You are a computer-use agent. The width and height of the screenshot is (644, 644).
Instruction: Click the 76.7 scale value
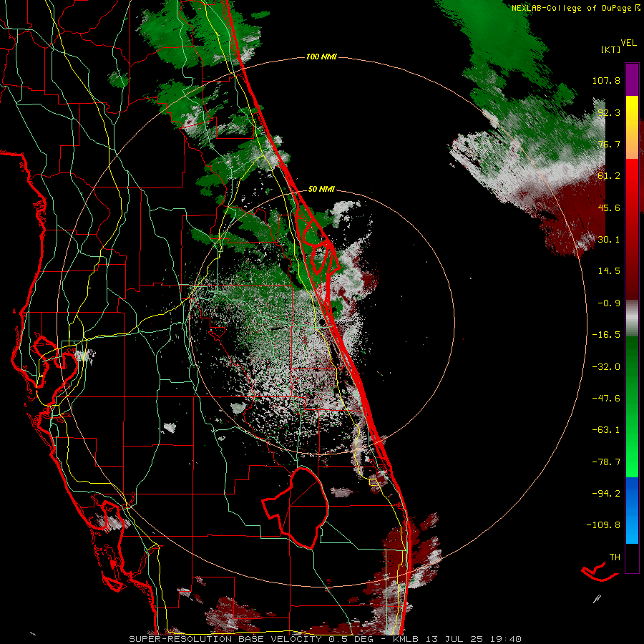pyautogui.click(x=609, y=144)
